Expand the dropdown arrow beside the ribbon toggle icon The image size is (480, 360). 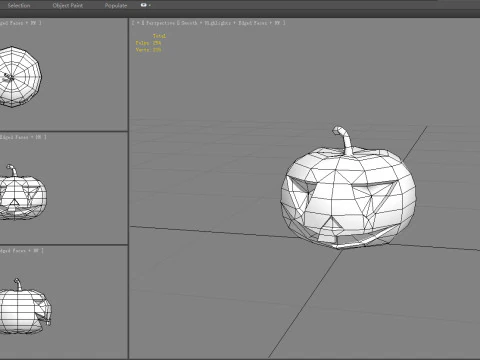click(150, 5)
